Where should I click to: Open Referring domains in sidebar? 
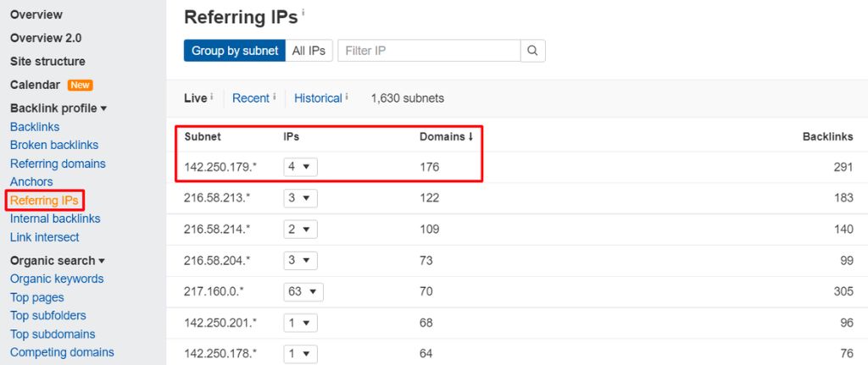[x=58, y=163]
